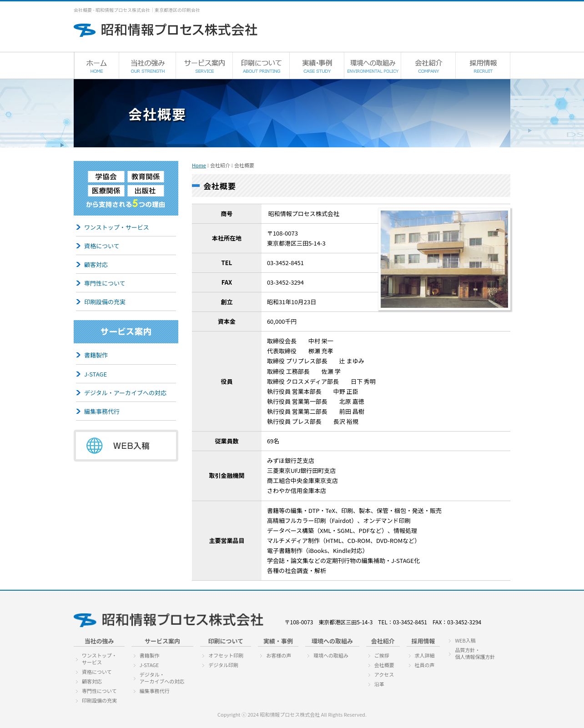Open footer link 沿革
This screenshot has height=728, width=584.
pyautogui.click(x=379, y=684)
